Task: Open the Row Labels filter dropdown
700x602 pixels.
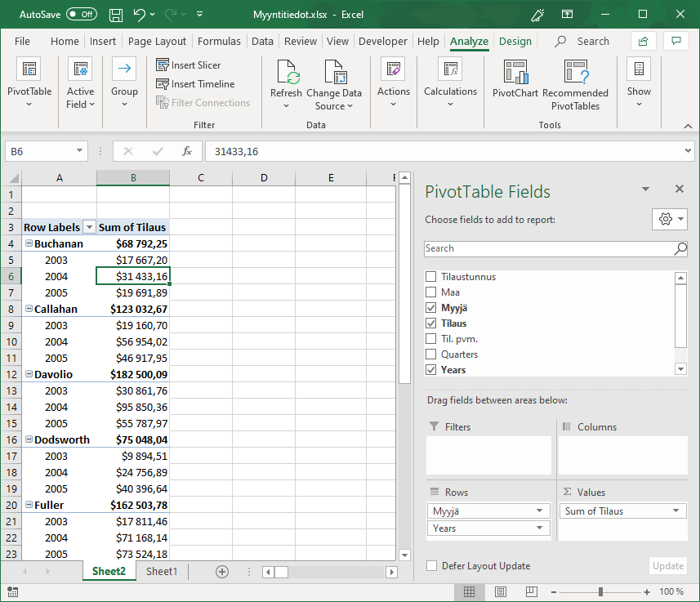Action: coord(90,228)
